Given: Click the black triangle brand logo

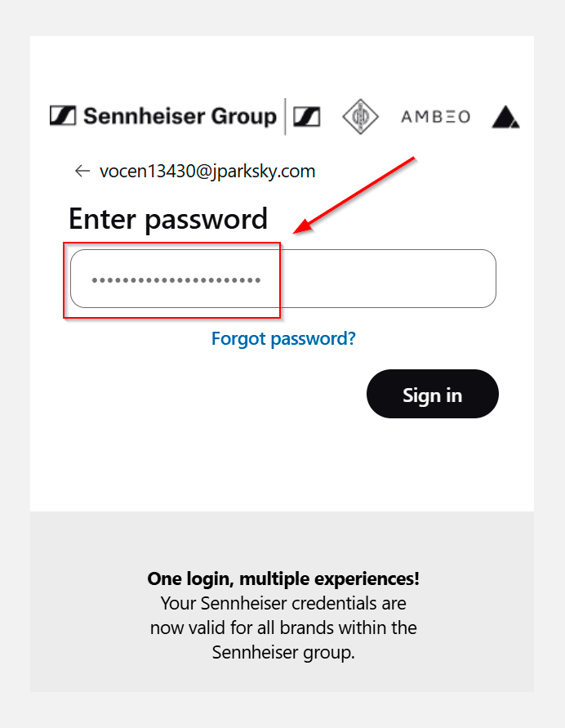Looking at the screenshot, I should (x=505, y=118).
